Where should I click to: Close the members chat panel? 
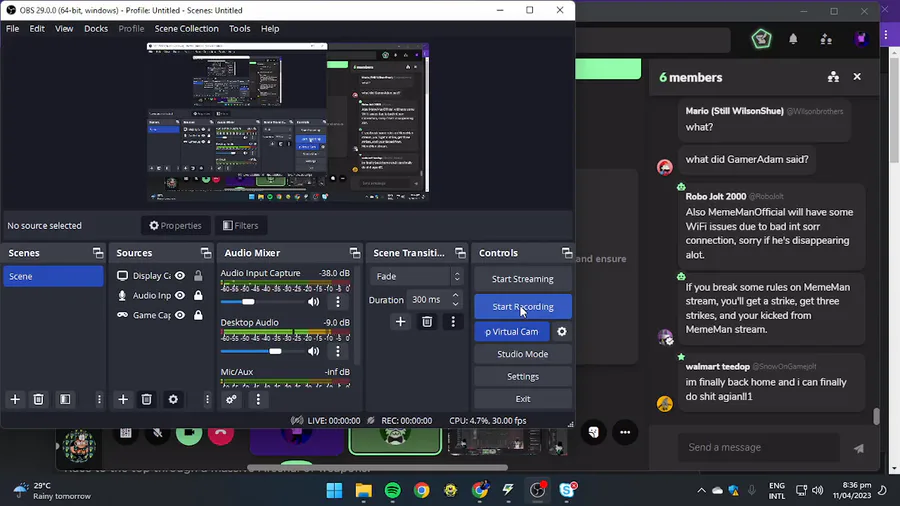click(x=857, y=76)
